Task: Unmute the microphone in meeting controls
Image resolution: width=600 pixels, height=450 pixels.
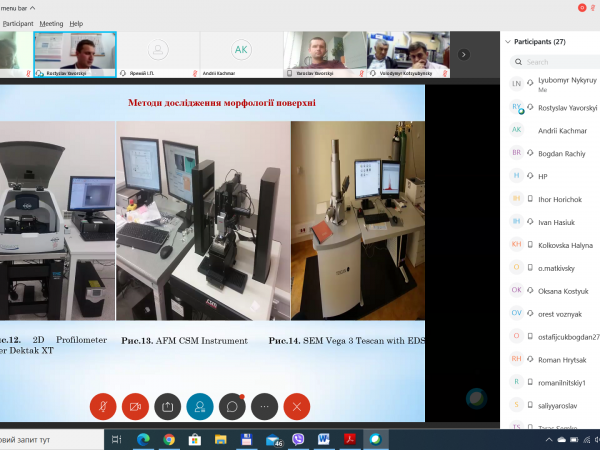Action: pyautogui.click(x=102, y=405)
